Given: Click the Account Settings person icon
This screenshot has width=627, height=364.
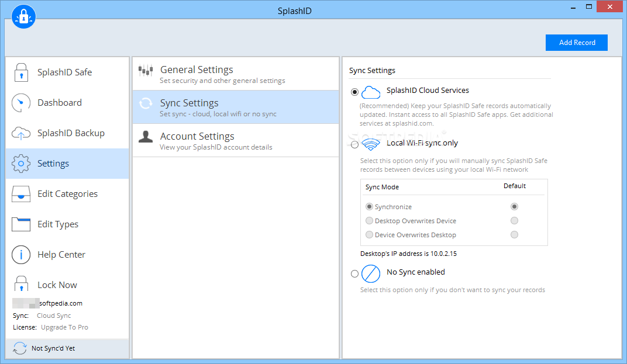Looking at the screenshot, I should coord(146,137).
